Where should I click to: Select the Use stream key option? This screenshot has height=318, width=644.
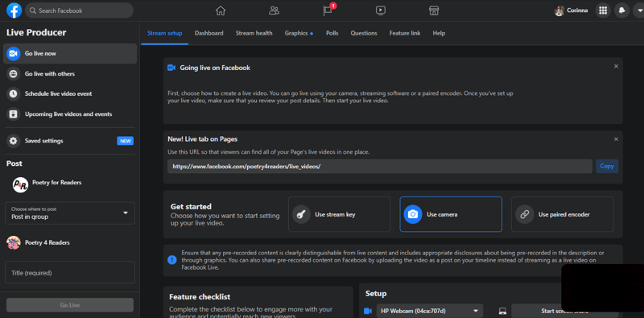click(339, 214)
